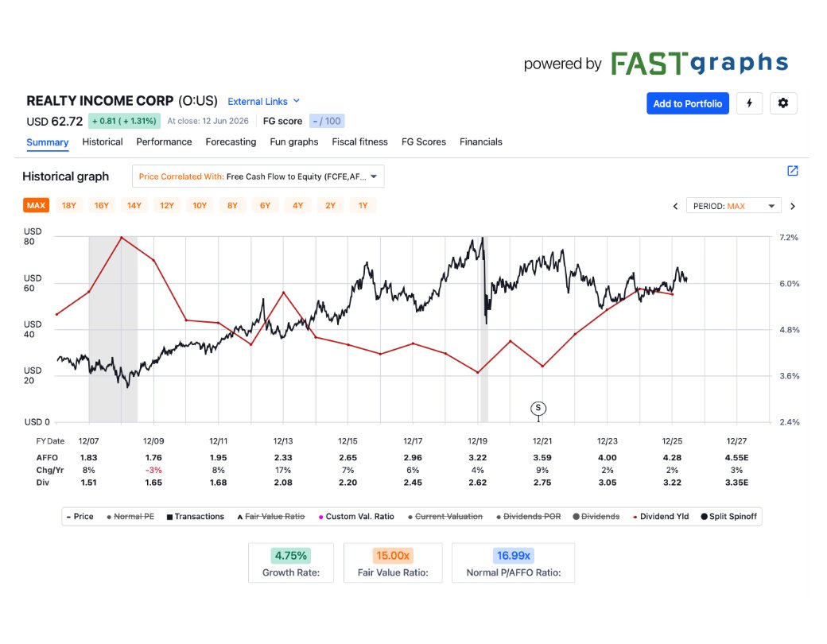
Task: Click the +0.81 (+1.31%) change badge
Action: (125, 121)
